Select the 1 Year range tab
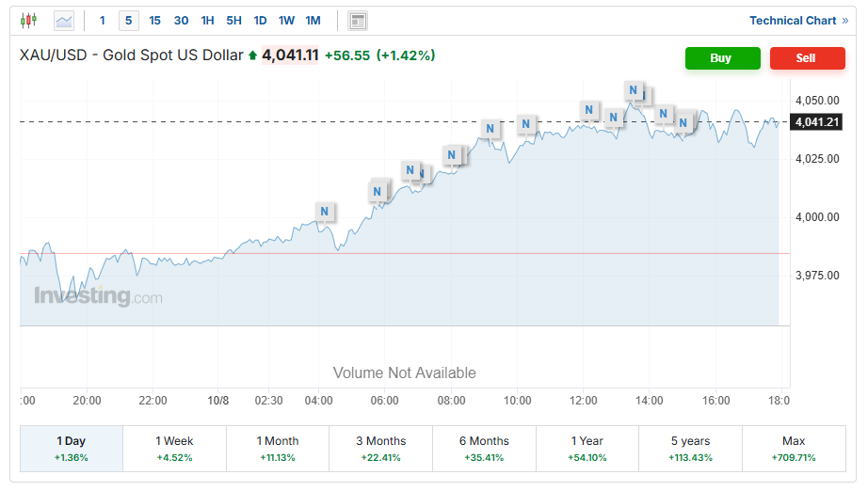 coord(587,448)
